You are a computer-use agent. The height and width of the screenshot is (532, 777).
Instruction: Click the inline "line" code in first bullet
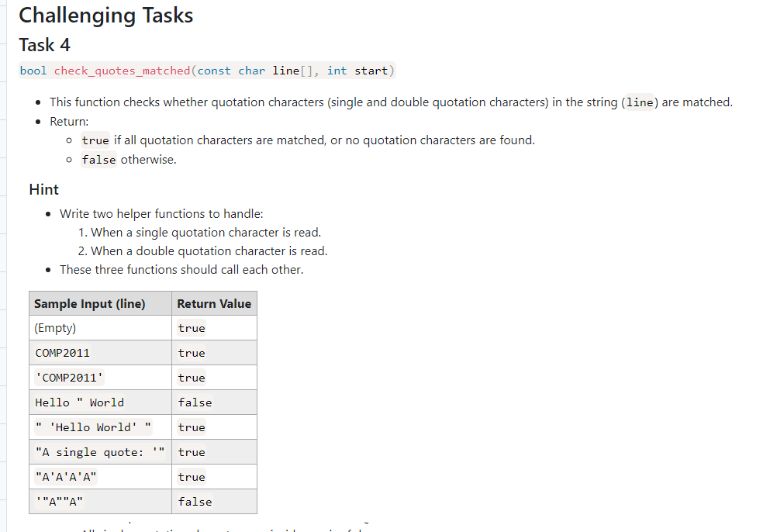pyautogui.click(x=640, y=102)
